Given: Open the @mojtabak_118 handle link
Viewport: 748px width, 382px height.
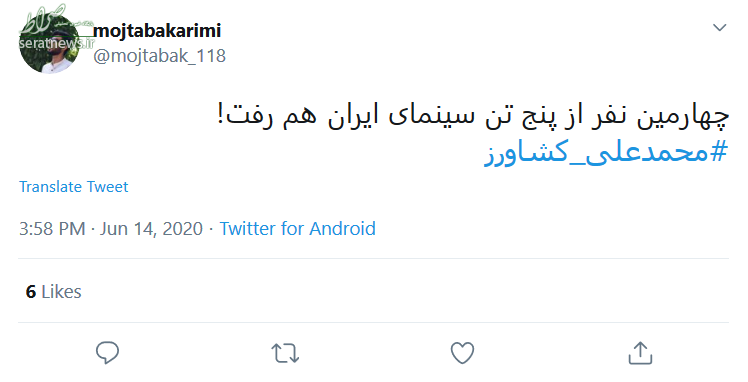Looking at the screenshot, I should pos(159,56).
